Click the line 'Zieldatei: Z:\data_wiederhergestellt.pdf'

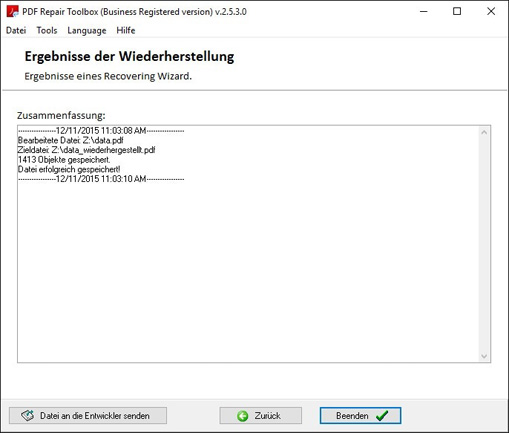click(x=86, y=150)
